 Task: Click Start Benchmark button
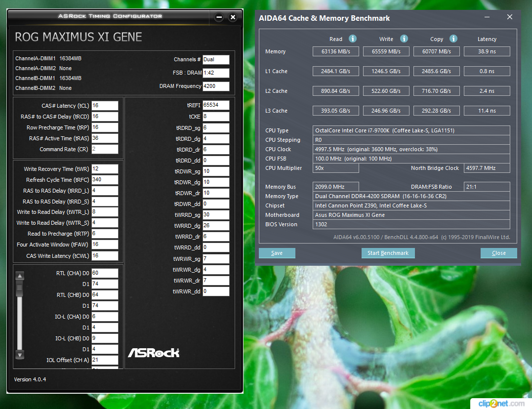coord(388,253)
